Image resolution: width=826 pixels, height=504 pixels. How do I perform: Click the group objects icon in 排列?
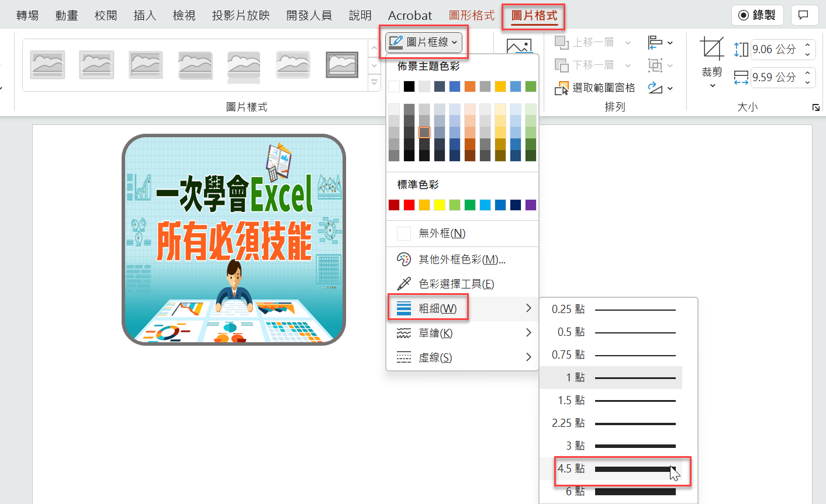[x=655, y=65]
